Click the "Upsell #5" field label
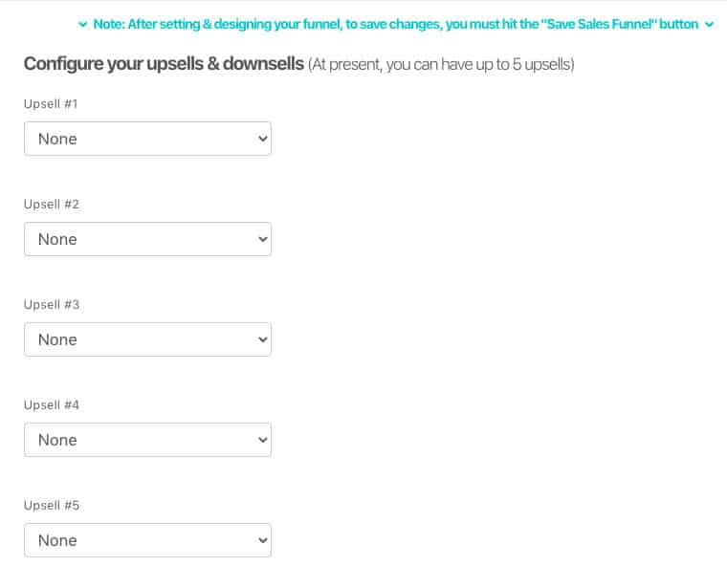This screenshot has width=727, height=588. [x=51, y=505]
